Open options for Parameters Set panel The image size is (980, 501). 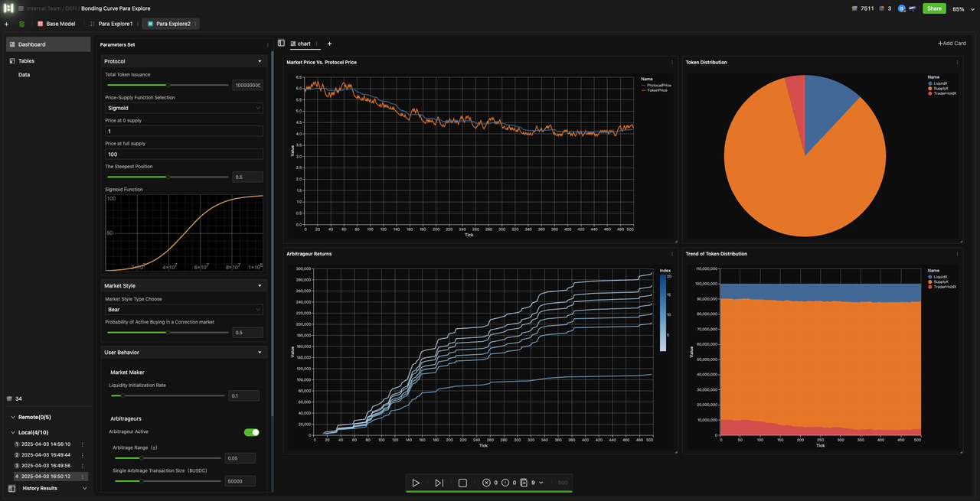point(267,44)
